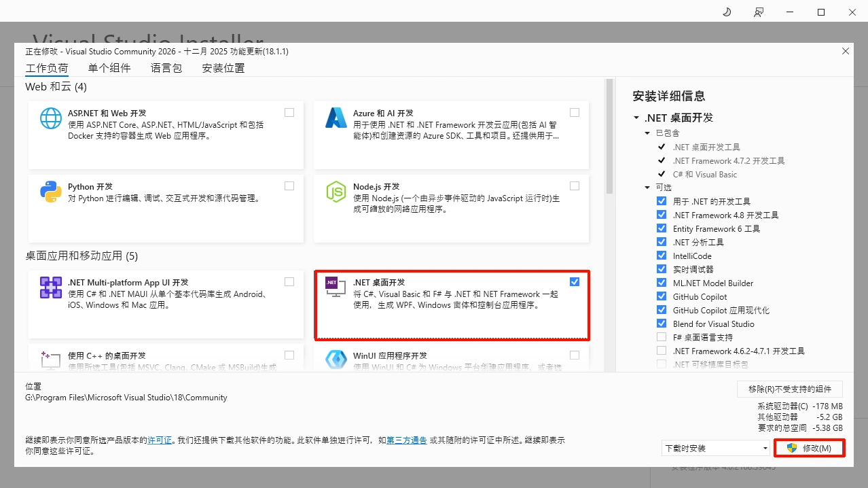Open the 下载时安装 install mode dropdown
Screen dimensions: 868x488
coord(715,449)
